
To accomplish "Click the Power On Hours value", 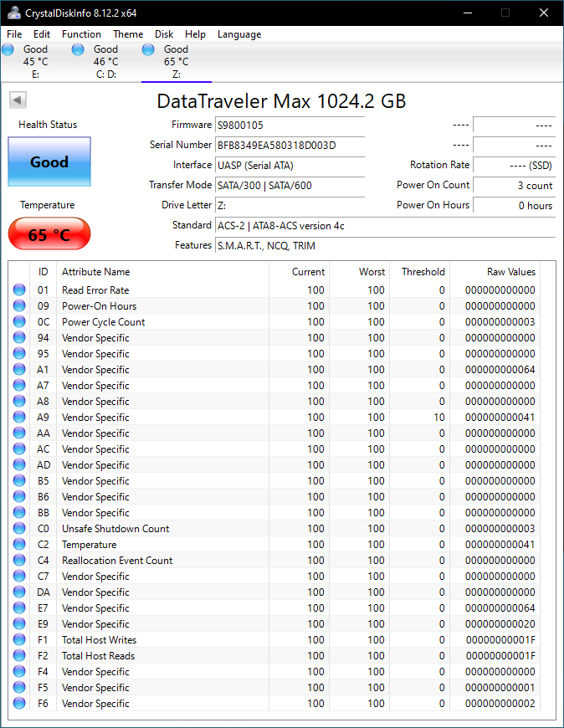I will pos(515,205).
